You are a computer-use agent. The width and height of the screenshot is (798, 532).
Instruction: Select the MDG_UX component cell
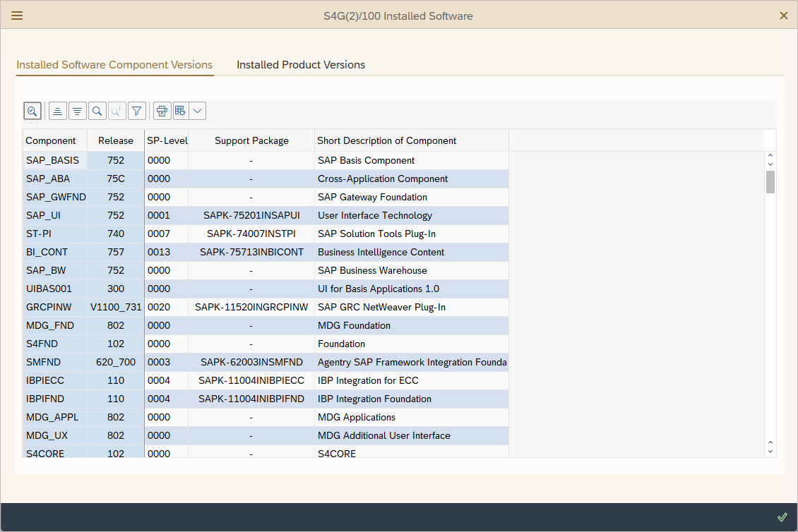point(55,435)
